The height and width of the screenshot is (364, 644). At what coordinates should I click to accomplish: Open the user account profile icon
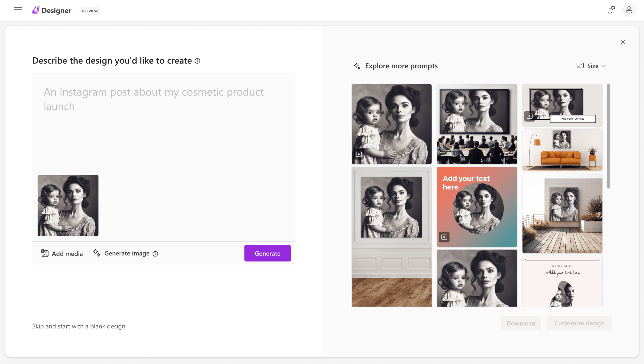click(629, 10)
